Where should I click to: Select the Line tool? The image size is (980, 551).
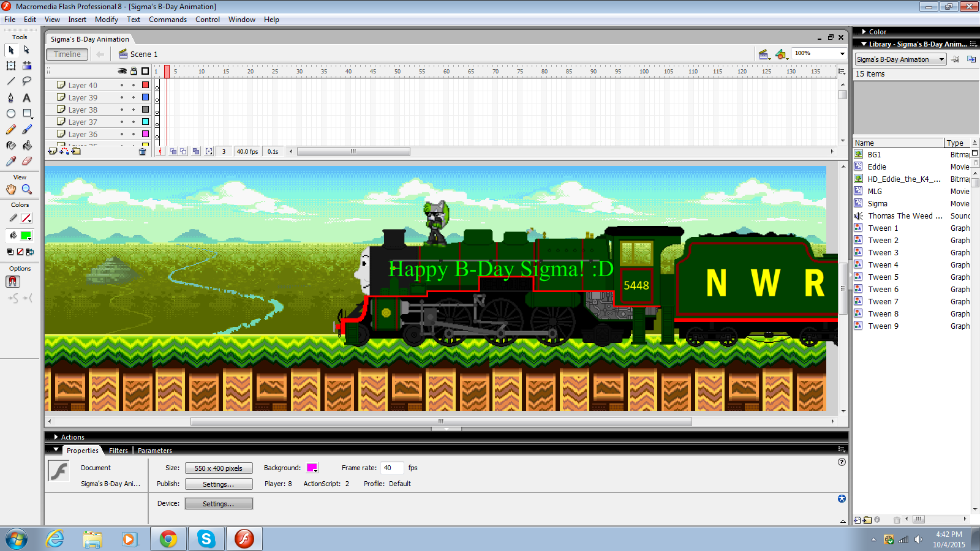click(x=11, y=81)
